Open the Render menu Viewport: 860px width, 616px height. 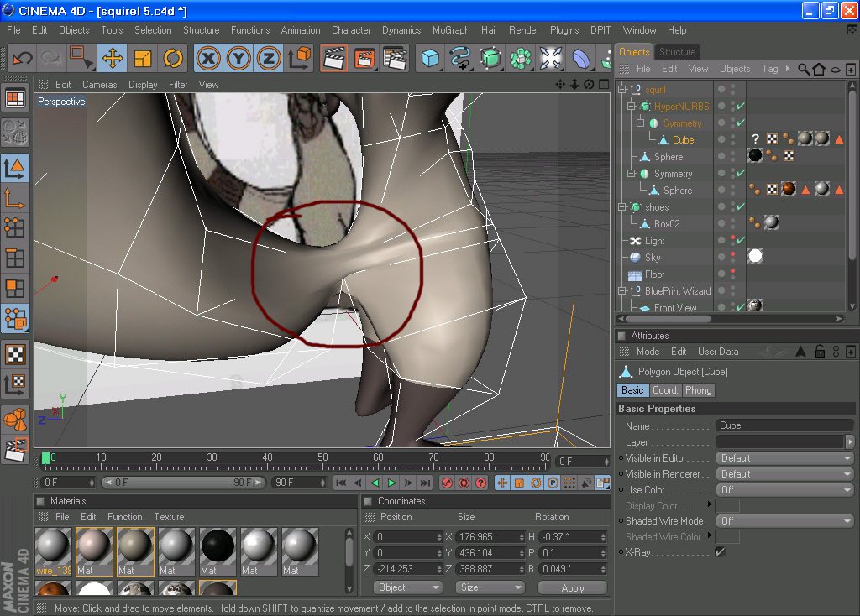[524, 30]
